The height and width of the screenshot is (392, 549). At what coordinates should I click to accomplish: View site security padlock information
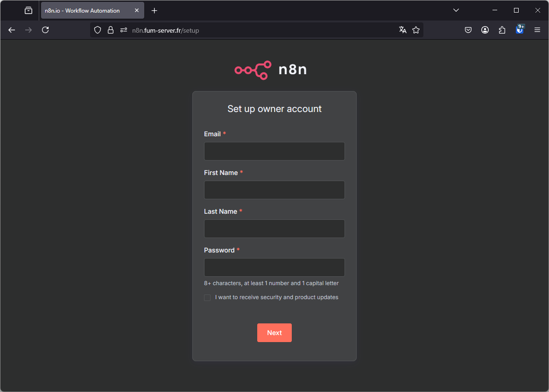[x=111, y=30]
